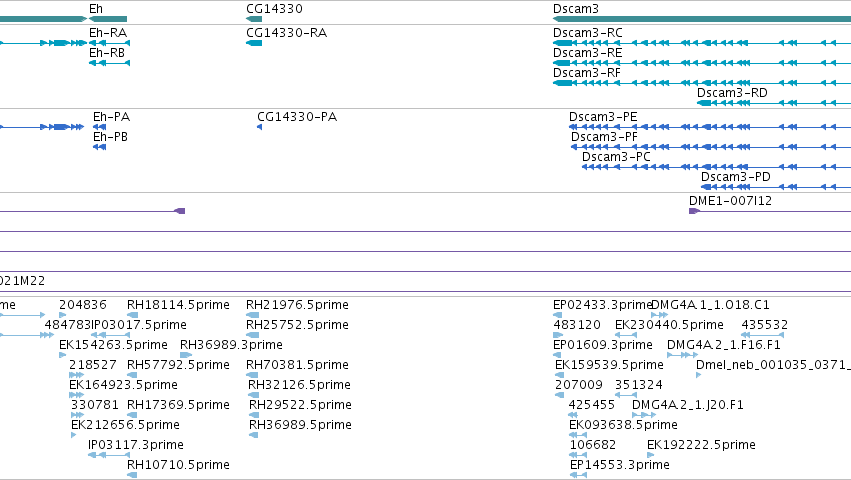Select EP02433.3prime EST
The width and height of the screenshot is (851, 480).
(601, 305)
